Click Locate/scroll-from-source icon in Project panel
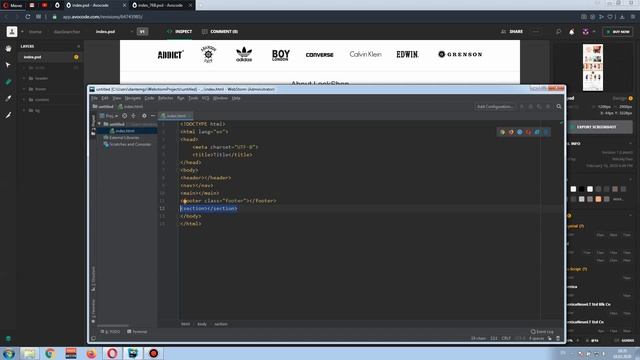This screenshot has width=640, height=360. [124, 116]
